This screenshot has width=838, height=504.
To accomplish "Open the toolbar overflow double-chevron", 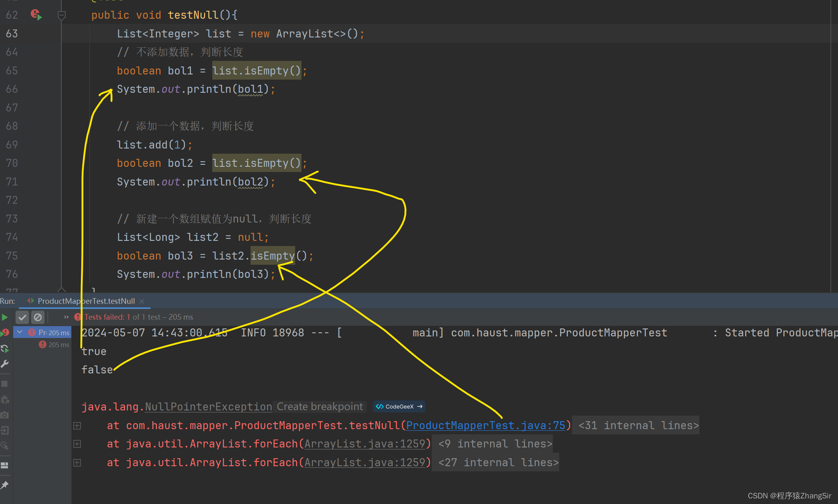I will coord(66,317).
